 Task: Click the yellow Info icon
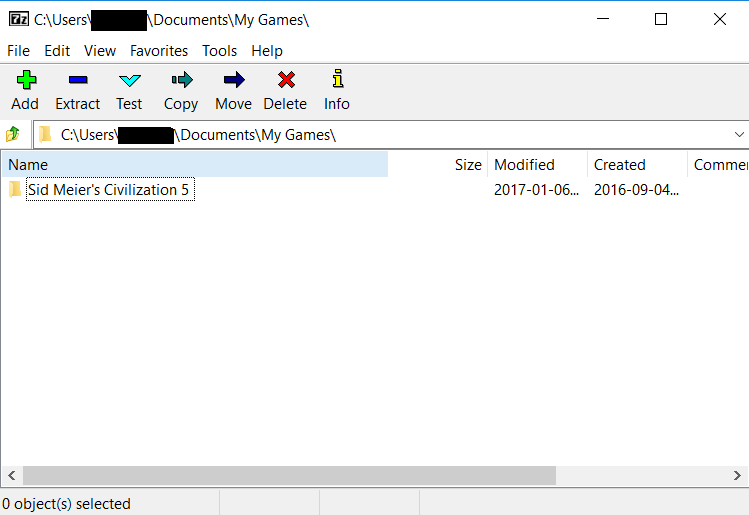point(338,79)
